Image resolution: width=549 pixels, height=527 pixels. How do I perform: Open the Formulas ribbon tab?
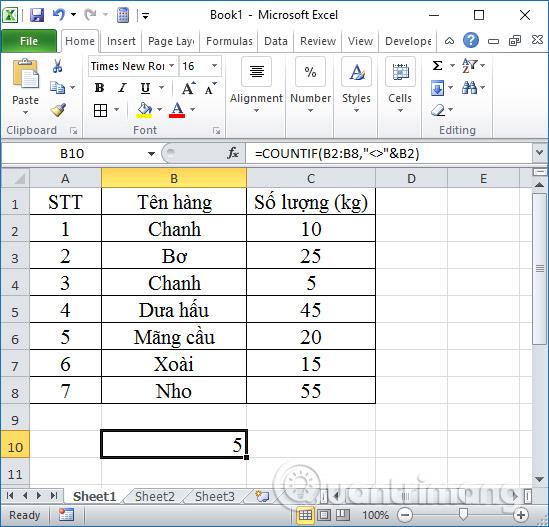(x=229, y=41)
